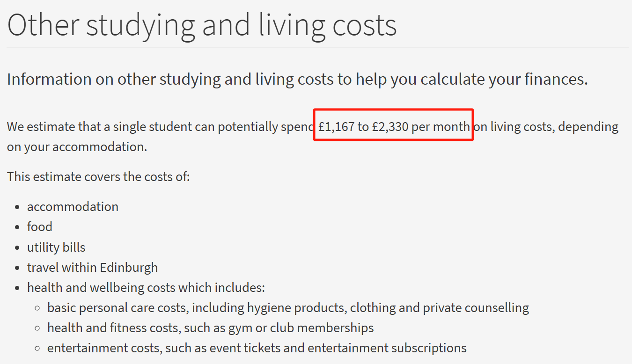632x364 pixels.
Task: Click the line "on your accommodation."
Action: [77, 147]
